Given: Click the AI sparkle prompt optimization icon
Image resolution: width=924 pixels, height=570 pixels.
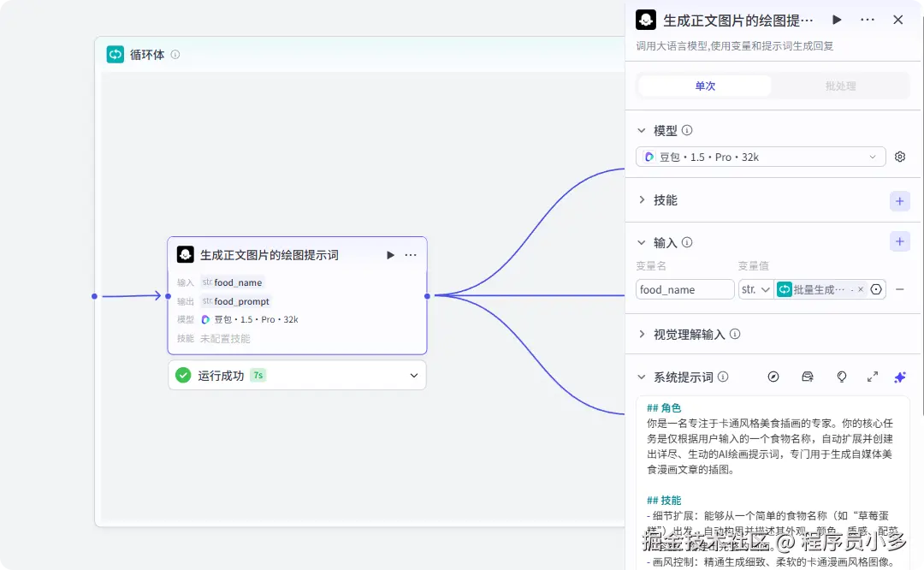Looking at the screenshot, I should 899,377.
